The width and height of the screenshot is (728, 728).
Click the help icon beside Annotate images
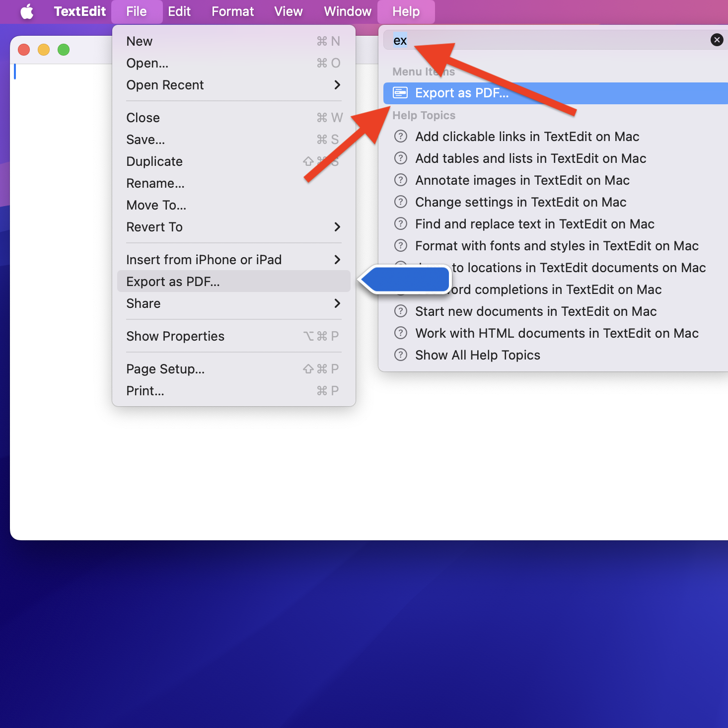(400, 180)
